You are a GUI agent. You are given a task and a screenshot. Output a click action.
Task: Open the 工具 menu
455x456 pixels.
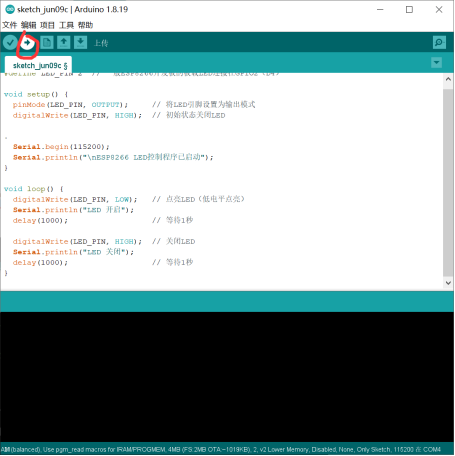point(66,25)
